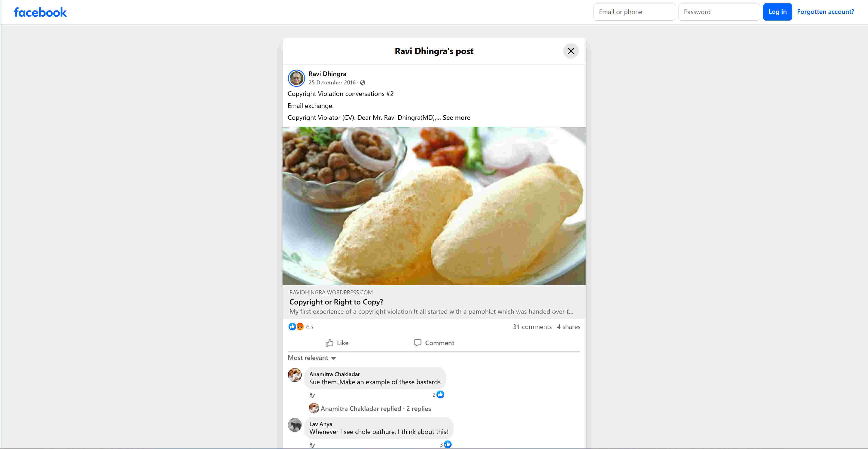Click Lav Anya's comment avatar
This screenshot has height=449, width=868.
295,425
